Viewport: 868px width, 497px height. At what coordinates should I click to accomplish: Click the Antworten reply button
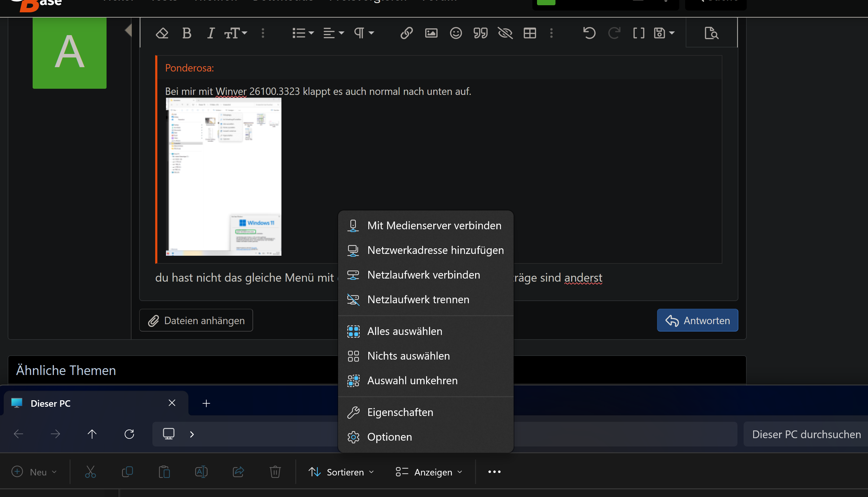coord(697,320)
